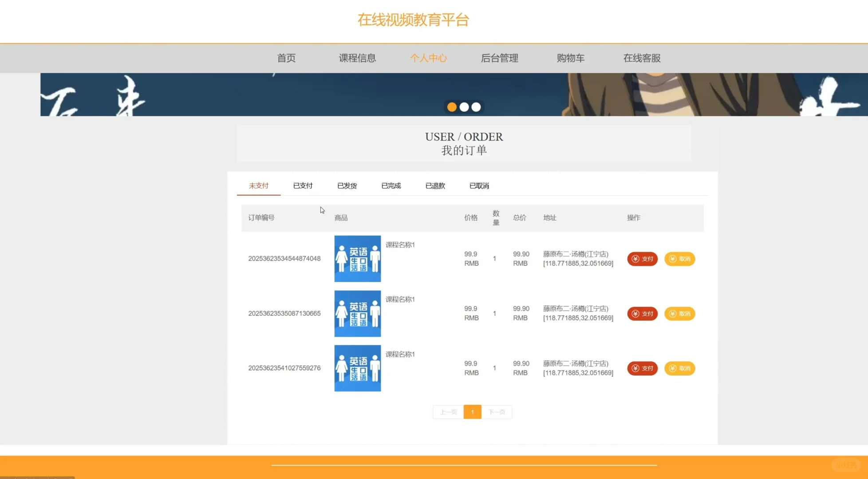Image resolution: width=868 pixels, height=479 pixels.
Task: Select the third carousel indicator dot
Action: click(476, 107)
